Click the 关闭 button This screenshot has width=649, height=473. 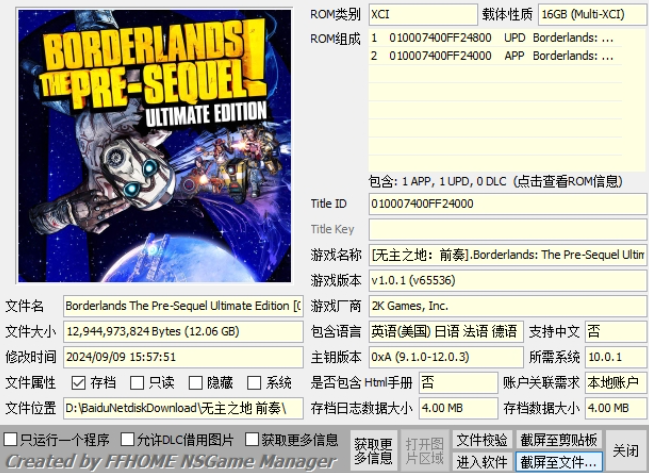point(625,451)
